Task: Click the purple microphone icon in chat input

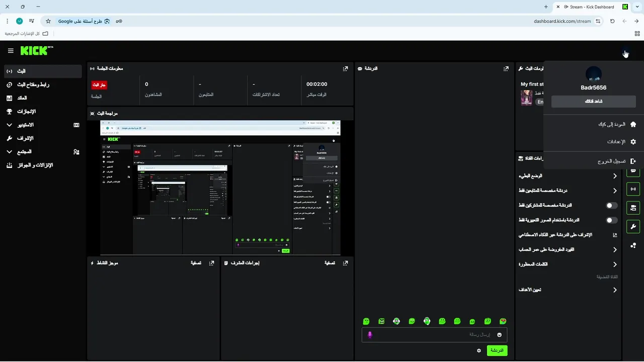Action: click(370, 335)
